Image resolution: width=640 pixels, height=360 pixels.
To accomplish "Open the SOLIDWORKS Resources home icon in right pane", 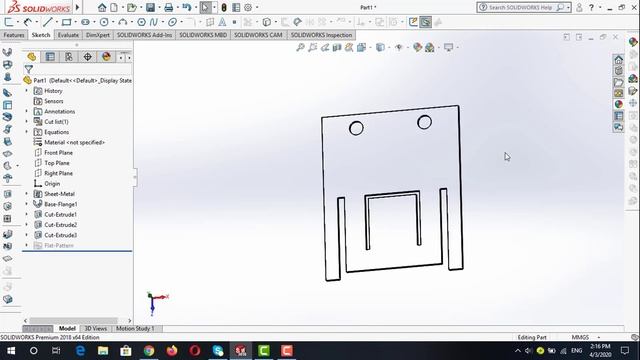I will (x=618, y=60).
